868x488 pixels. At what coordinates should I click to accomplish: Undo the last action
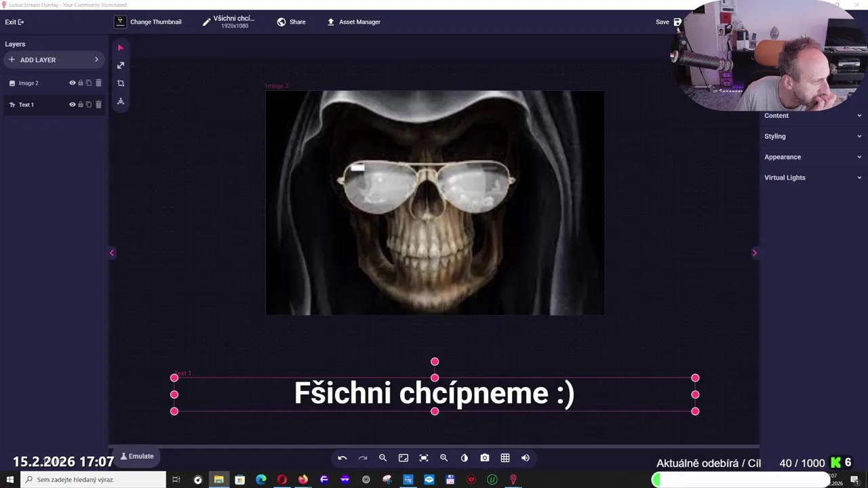pyautogui.click(x=342, y=458)
